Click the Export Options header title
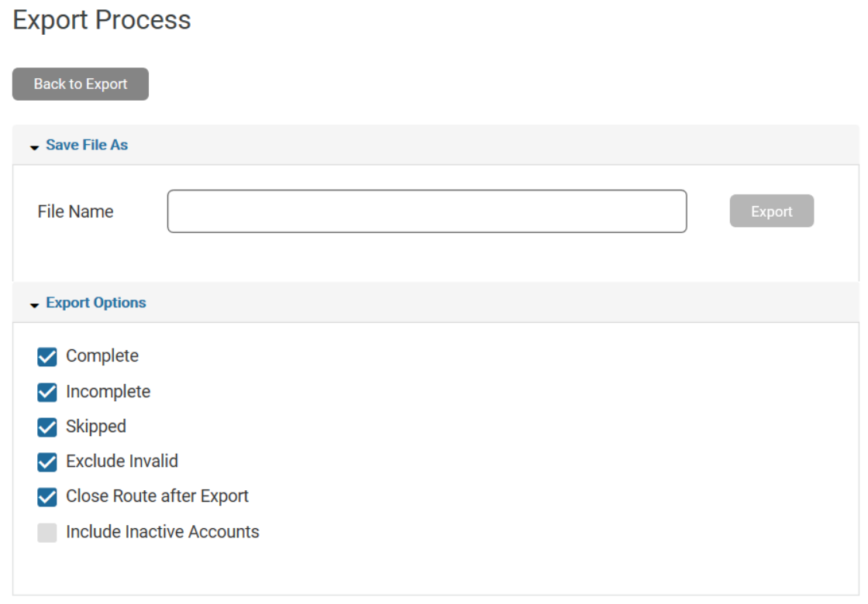 point(96,303)
